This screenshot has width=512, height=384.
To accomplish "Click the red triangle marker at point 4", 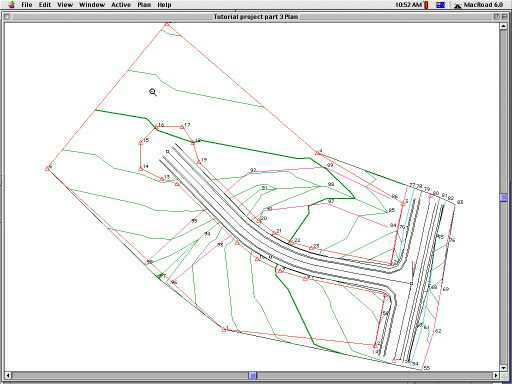I will click(317, 153).
